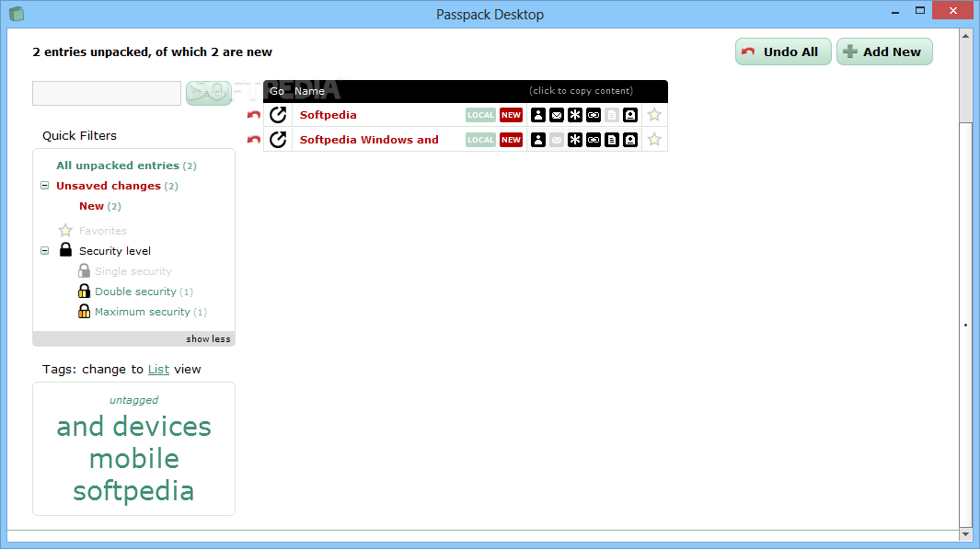
Task: Select the 'mobile' tag
Action: click(133, 459)
